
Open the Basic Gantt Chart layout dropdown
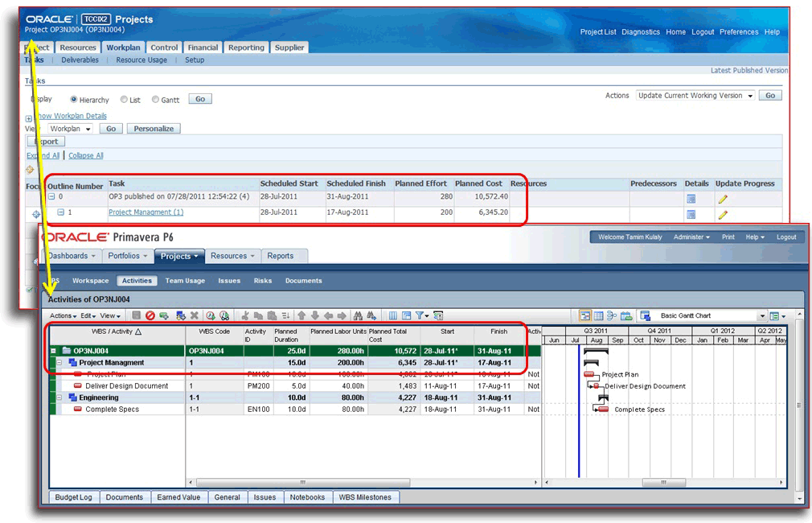tap(761, 316)
